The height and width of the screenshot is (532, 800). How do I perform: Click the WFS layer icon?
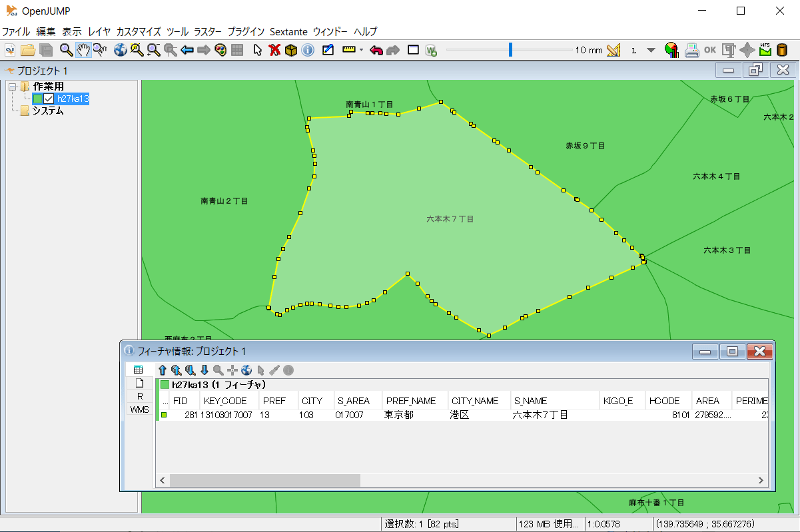click(x=765, y=50)
